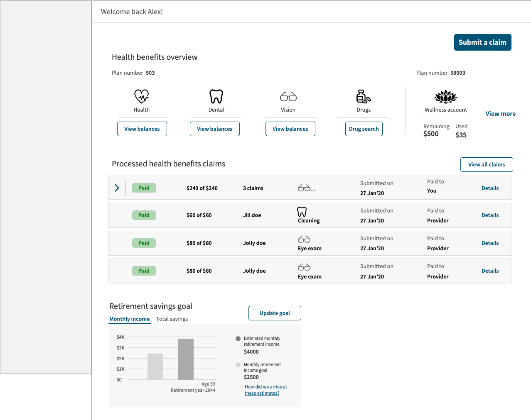Switch to the Total savings tab

point(172,319)
